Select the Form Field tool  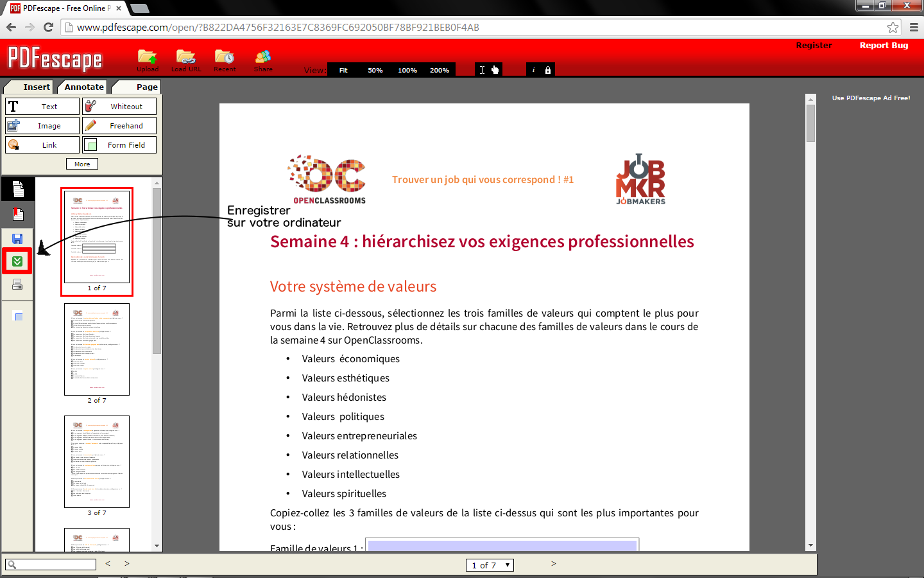119,145
